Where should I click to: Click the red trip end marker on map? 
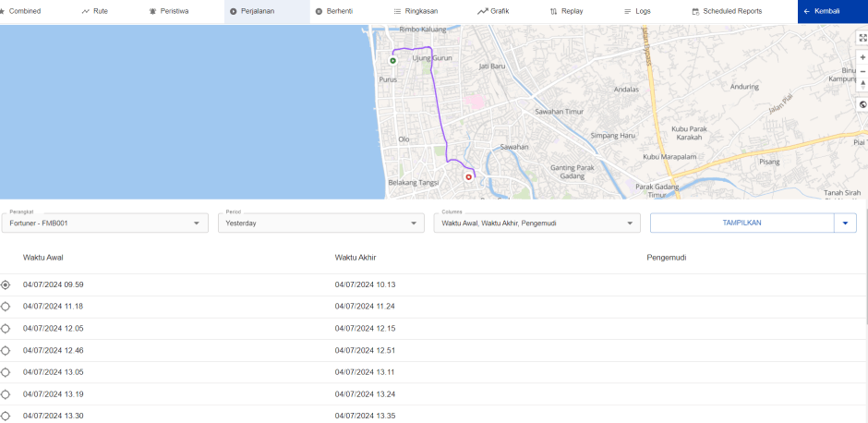(x=468, y=176)
